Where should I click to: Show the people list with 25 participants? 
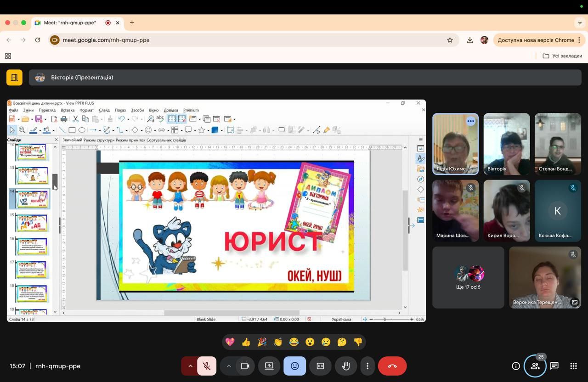pyautogui.click(x=535, y=366)
